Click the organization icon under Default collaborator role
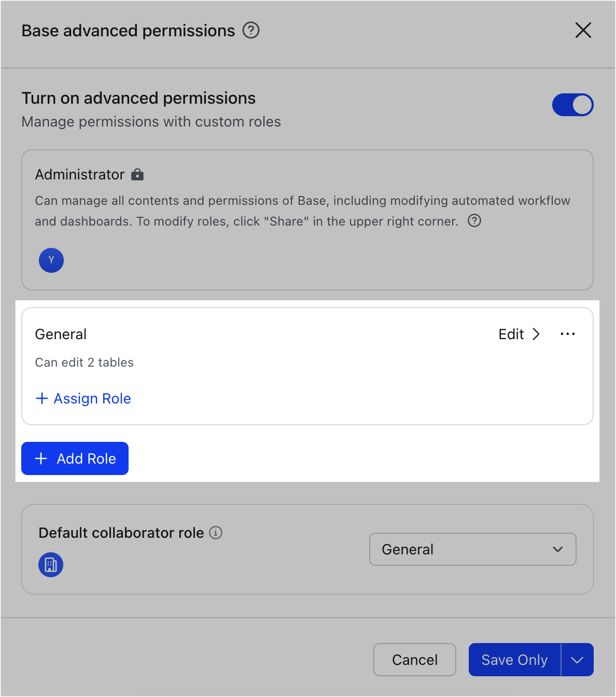The image size is (616, 697). click(50, 565)
